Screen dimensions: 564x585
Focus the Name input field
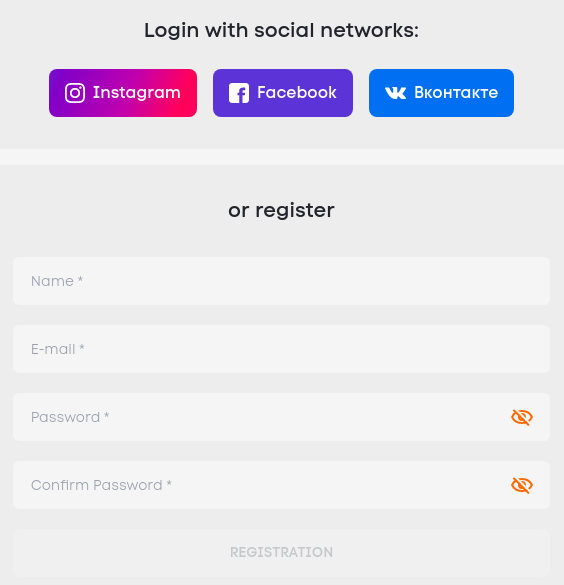(x=281, y=281)
